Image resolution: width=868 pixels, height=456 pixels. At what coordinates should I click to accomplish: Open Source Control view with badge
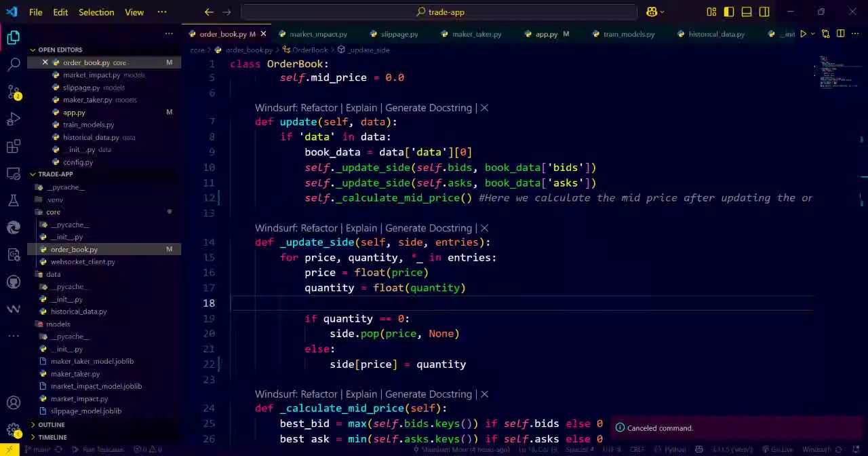[x=13, y=92]
